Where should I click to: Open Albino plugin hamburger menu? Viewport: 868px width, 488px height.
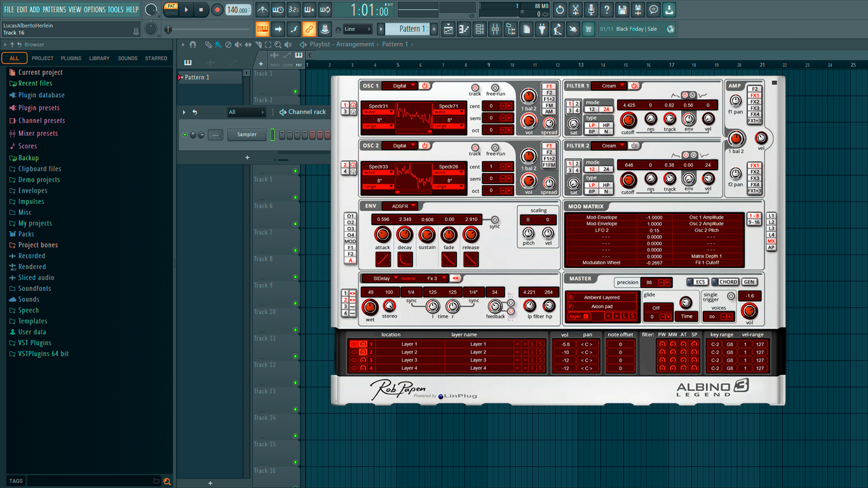(x=775, y=83)
